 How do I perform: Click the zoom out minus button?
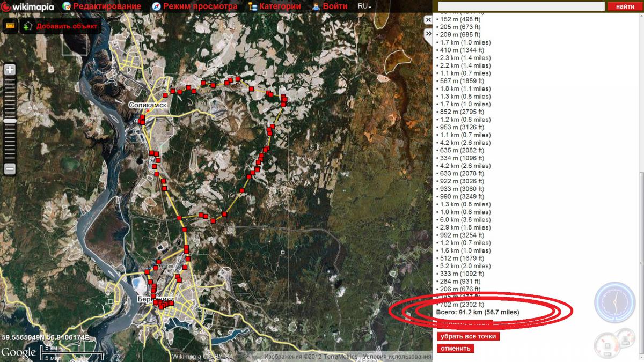[x=10, y=169]
